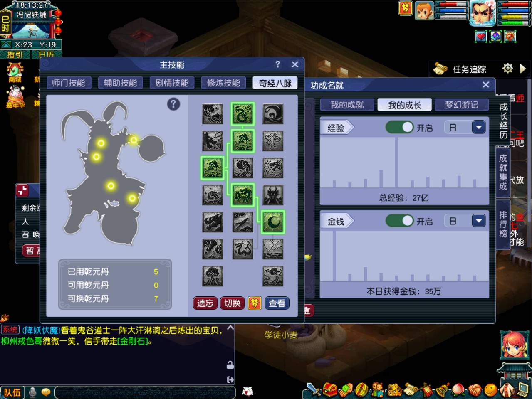Click the chat message input field
The image size is (532, 399).
(145, 392)
